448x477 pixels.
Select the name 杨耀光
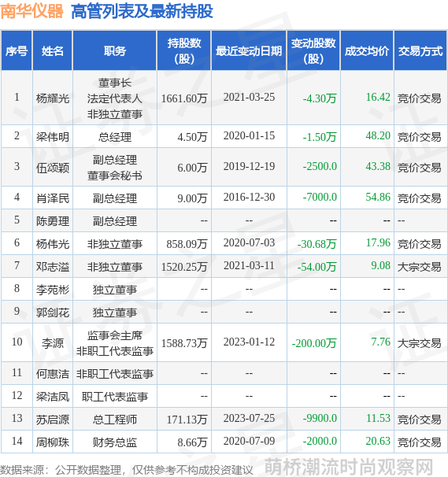[53, 98]
